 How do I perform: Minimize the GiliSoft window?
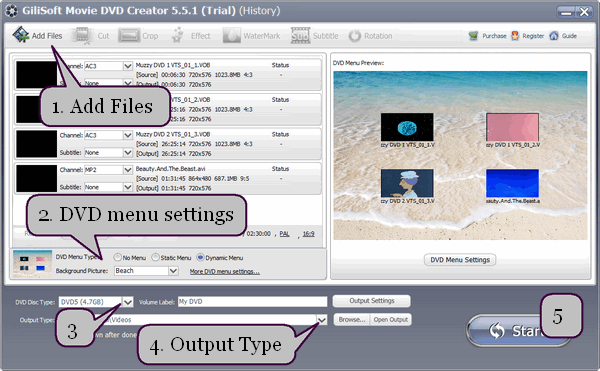pyautogui.click(x=566, y=12)
